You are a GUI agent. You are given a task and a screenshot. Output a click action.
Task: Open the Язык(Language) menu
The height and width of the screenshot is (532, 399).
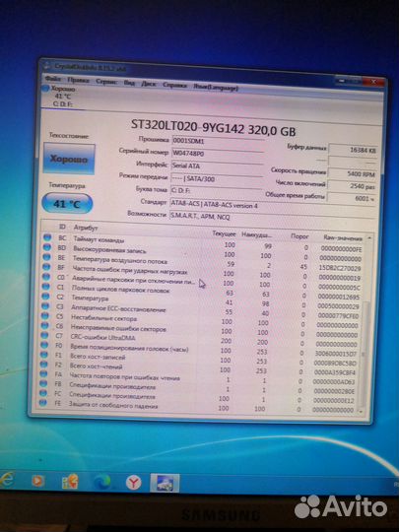(216, 88)
